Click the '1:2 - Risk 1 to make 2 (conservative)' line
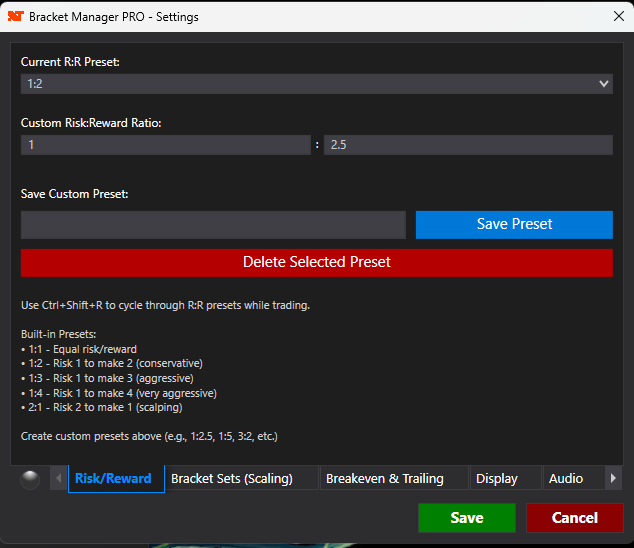The image size is (634, 548). click(x=112, y=364)
